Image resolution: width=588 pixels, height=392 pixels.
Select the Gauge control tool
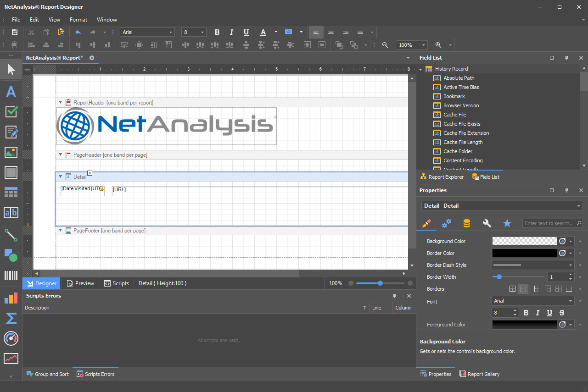(x=11, y=338)
